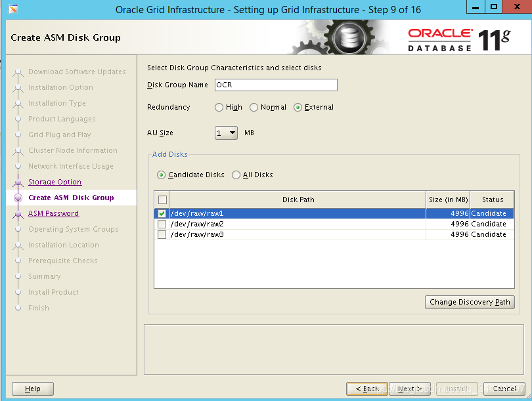Click the Disk Path column header
Viewport: 532px width, 401px height.
pos(298,200)
